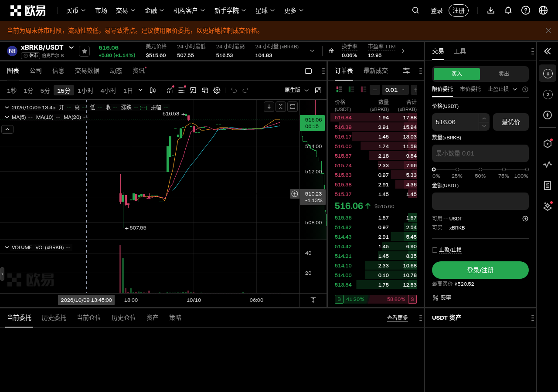Screen dimensions: 558x392
Task: Select layout 2 in right sidebar
Action: pyautogui.click(x=548, y=94)
